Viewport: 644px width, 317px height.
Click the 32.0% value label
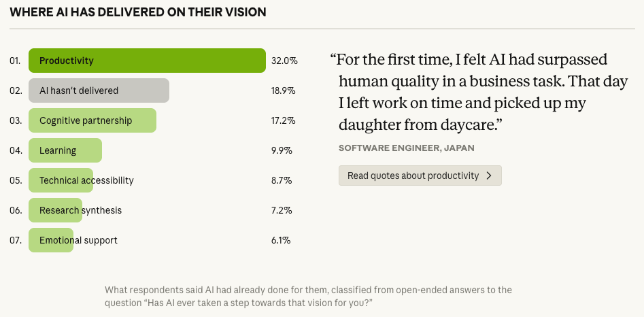point(284,61)
